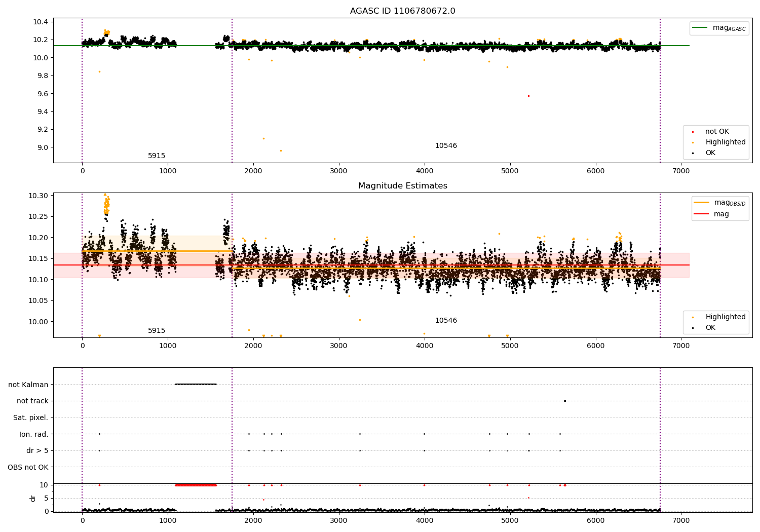Click the '5915' obsid label in top plot
The height and width of the screenshot is (532, 760).
(157, 156)
